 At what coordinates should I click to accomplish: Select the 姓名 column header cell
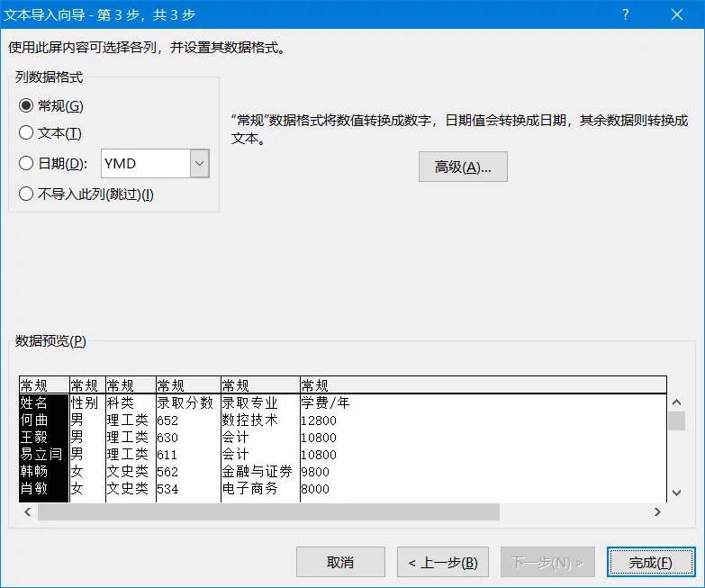(x=33, y=403)
